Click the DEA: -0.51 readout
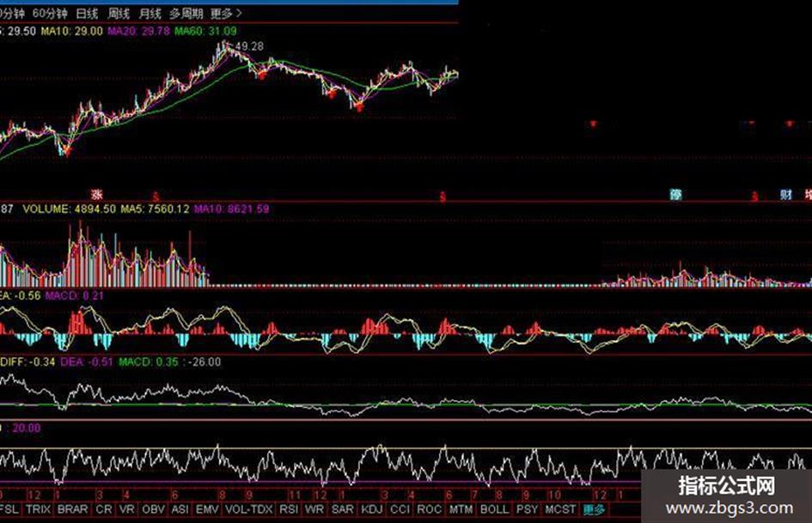This screenshot has height=523, width=812. pos(87,362)
